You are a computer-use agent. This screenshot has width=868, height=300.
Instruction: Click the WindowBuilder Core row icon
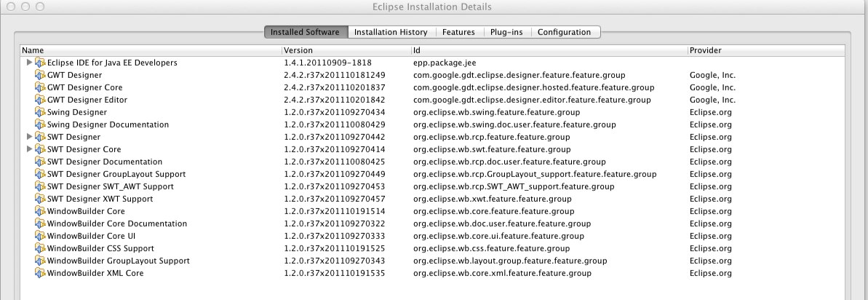(x=40, y=211)
